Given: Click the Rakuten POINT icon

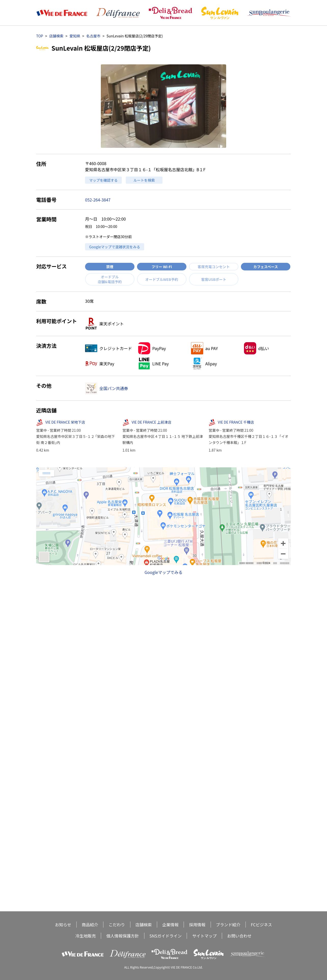Looking at the screenshot, I should tap(91, 324).
